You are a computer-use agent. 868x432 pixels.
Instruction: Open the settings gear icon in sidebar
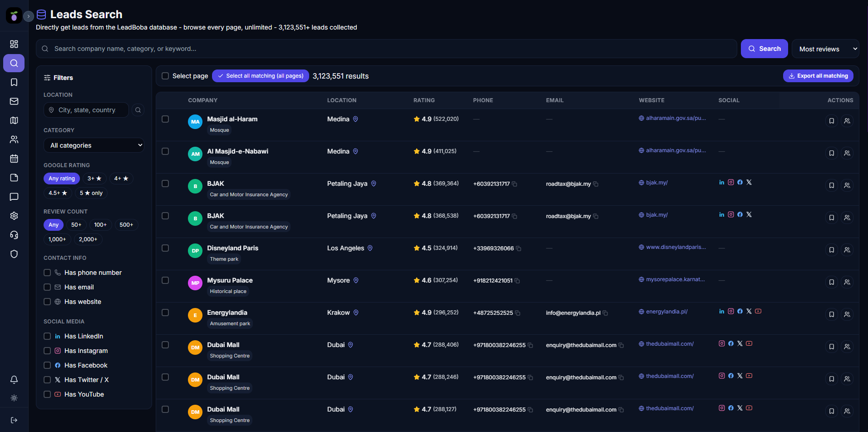[x=14, y=216]
